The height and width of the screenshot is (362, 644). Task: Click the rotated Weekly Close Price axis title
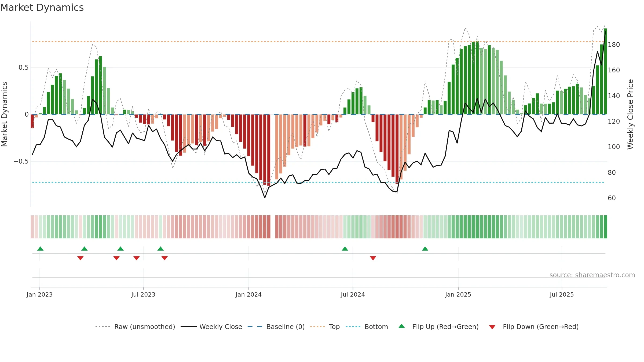tap(630, 114)
